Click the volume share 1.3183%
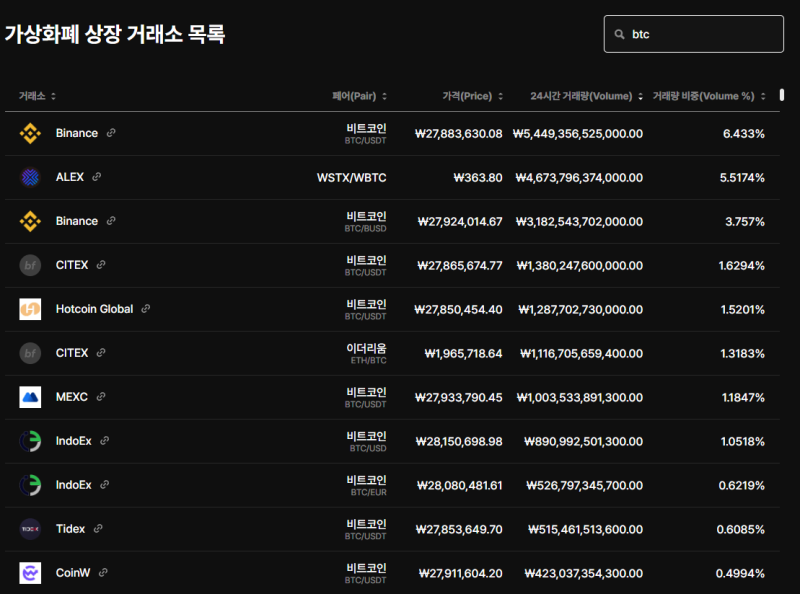 (742, 353)
